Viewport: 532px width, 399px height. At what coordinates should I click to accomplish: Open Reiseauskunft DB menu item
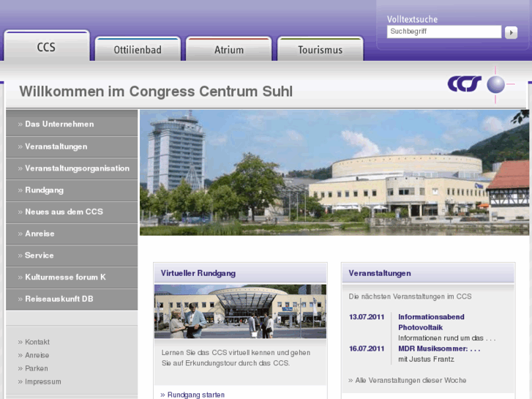72,299
